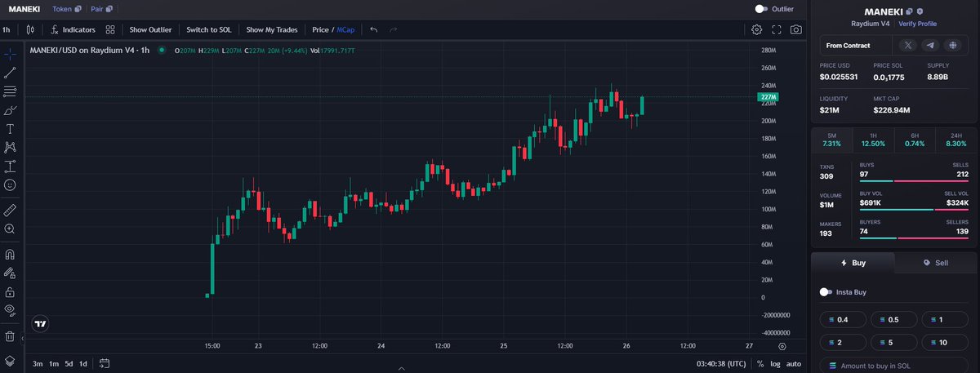Switch to the Buy tab
Viewport: 980px width, 373px height.
click(853, 263)
